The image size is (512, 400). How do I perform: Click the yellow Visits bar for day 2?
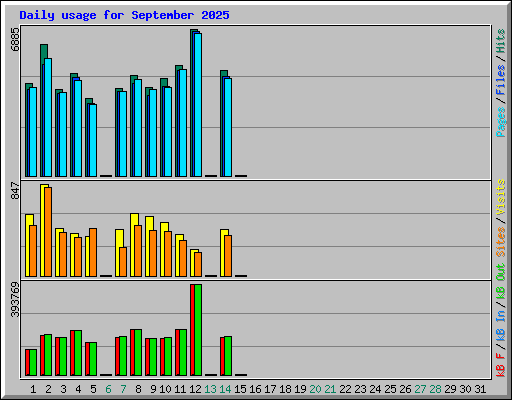tap(43, 230)
